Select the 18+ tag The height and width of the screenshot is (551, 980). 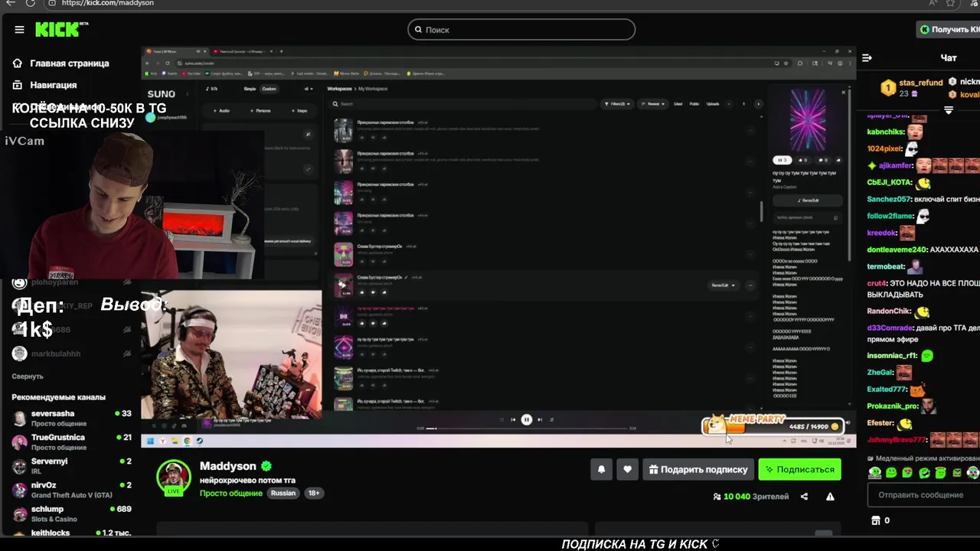pyautogui.click(x=314, y=494)
